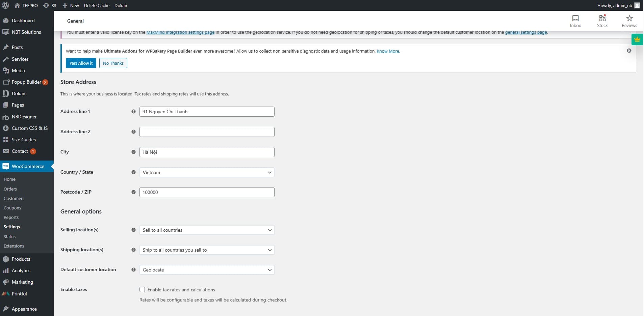This screenshot has width=644, height=316.
Task: Click help icon next to Postcode / ZIP
Action: coord(133,192)
